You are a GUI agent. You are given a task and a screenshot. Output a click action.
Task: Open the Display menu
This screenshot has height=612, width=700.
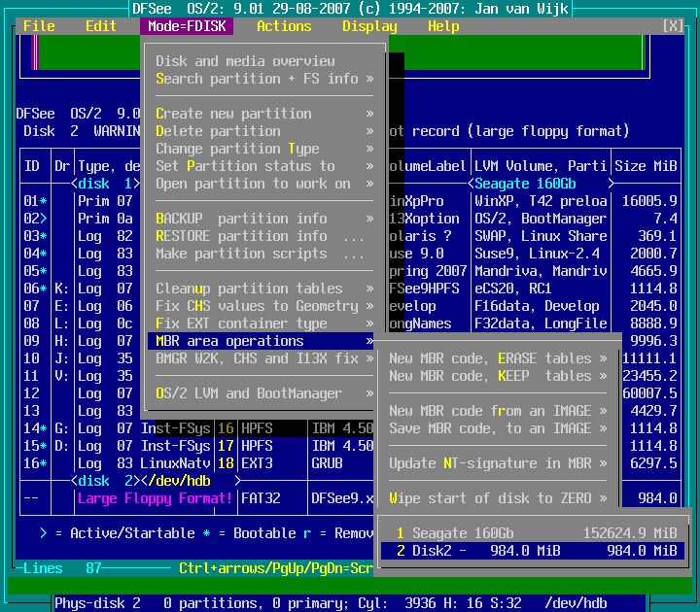coord(369,26)
